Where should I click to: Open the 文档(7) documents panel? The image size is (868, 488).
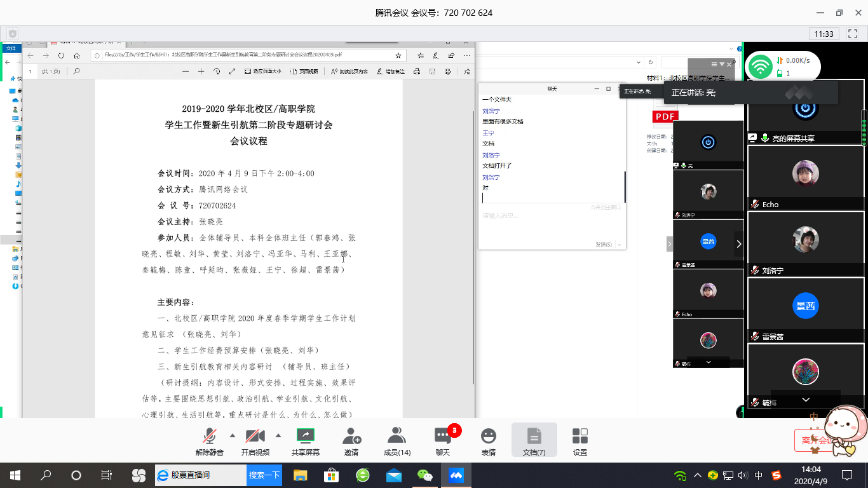coord(534,441)
